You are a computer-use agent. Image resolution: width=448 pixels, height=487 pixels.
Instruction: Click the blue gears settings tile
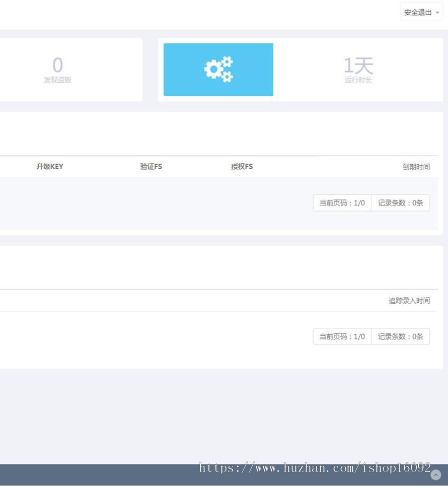(218, 69)
